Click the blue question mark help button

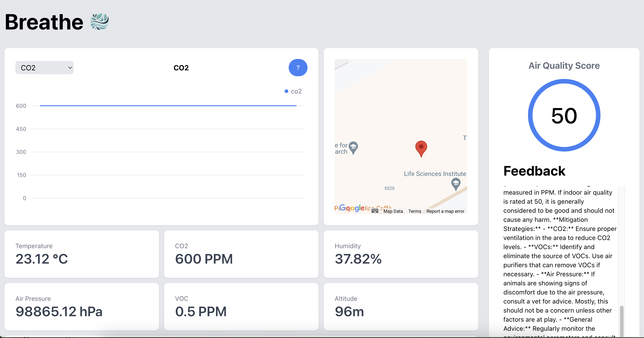coord(298,68)
